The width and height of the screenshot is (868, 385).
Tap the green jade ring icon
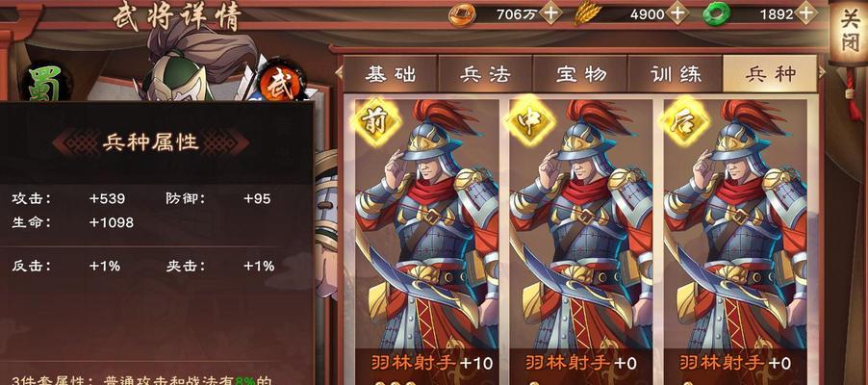pos(716,13)
